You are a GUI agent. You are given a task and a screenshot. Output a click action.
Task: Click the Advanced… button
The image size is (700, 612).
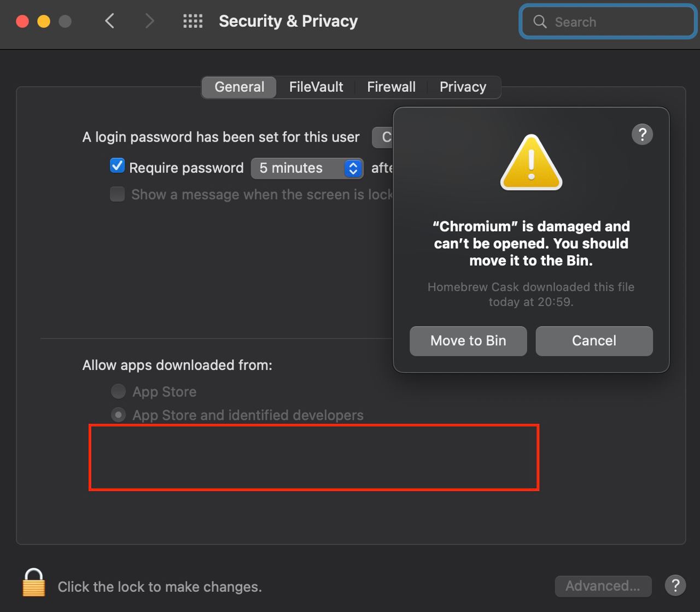603,586
